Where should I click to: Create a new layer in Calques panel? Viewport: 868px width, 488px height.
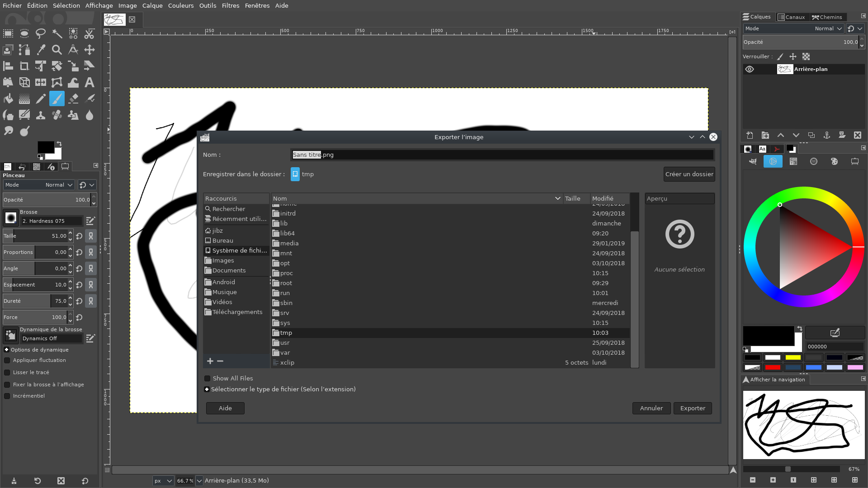pos(750,135)
